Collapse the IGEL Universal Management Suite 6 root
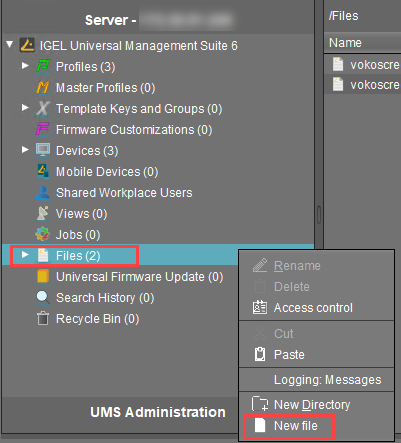 pyautogui.click(x=10, y=44)
